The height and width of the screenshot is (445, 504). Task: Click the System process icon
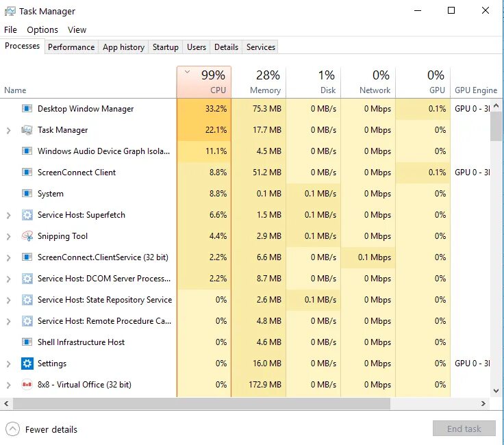27,194
